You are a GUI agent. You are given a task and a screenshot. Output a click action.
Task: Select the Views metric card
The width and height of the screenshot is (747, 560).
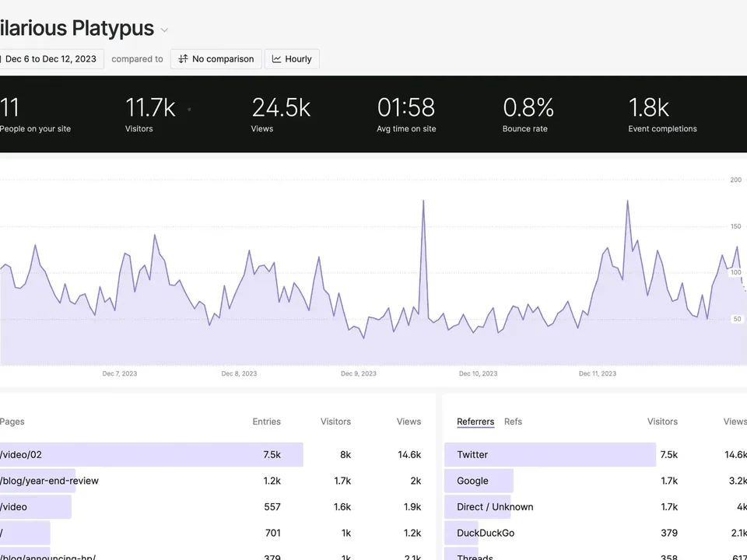tap(281, 114)
